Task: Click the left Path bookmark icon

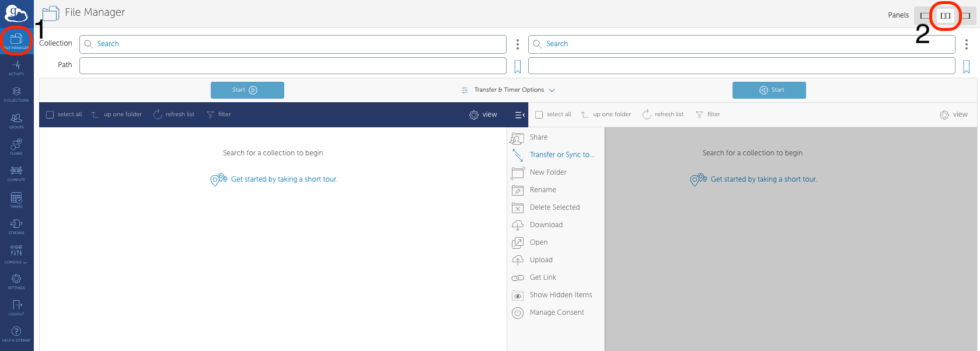Action: pyautogui.click(x=517, y=67)
